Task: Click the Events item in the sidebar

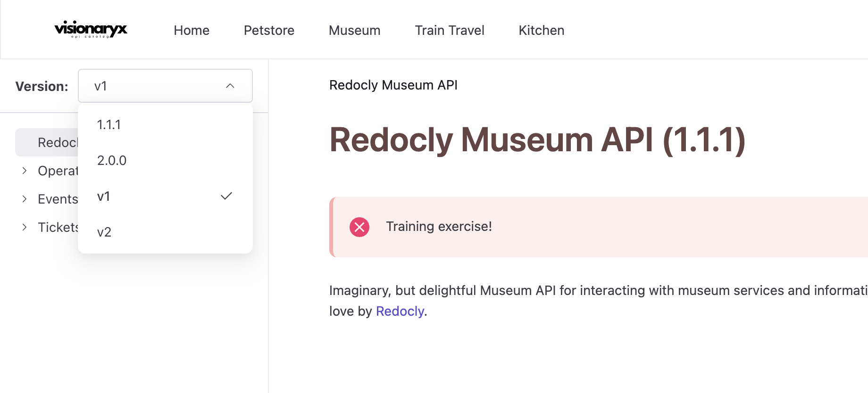Action: (58, 199)
